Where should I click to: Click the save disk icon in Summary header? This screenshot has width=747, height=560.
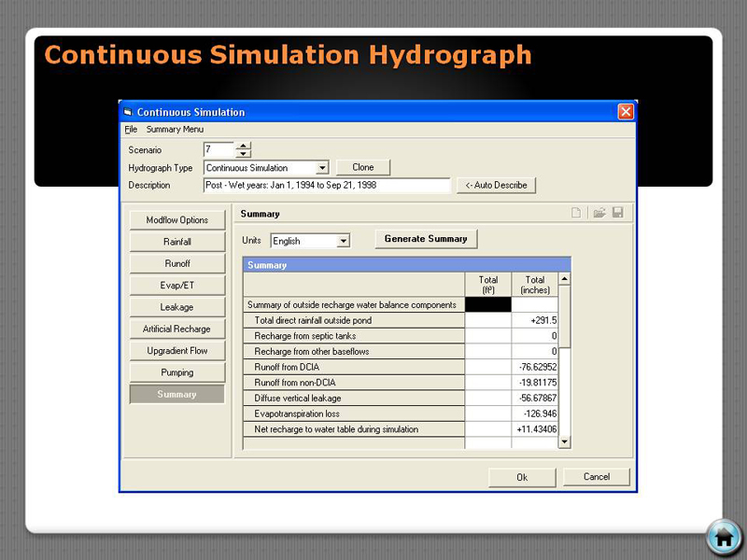[617, 214]
